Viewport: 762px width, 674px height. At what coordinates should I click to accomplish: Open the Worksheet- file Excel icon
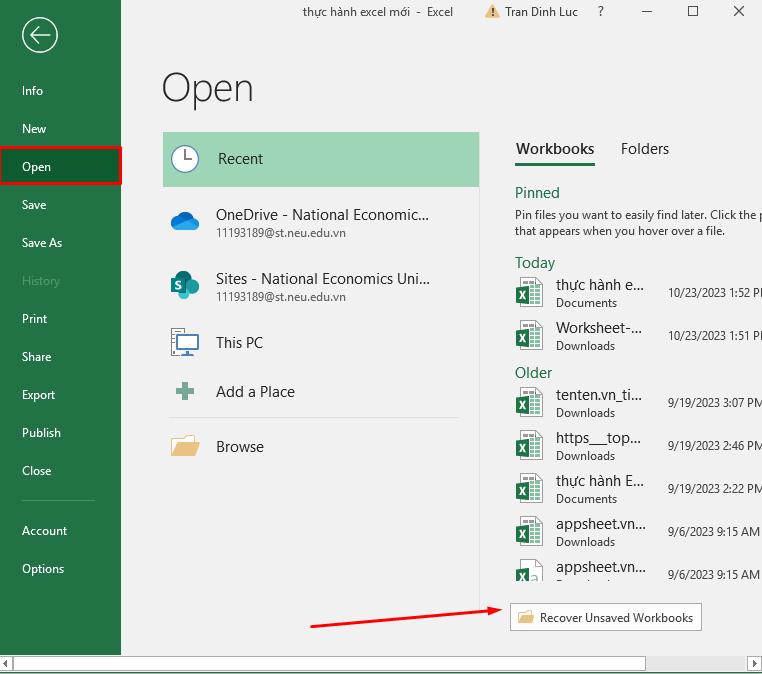click(x=528, y=336)
